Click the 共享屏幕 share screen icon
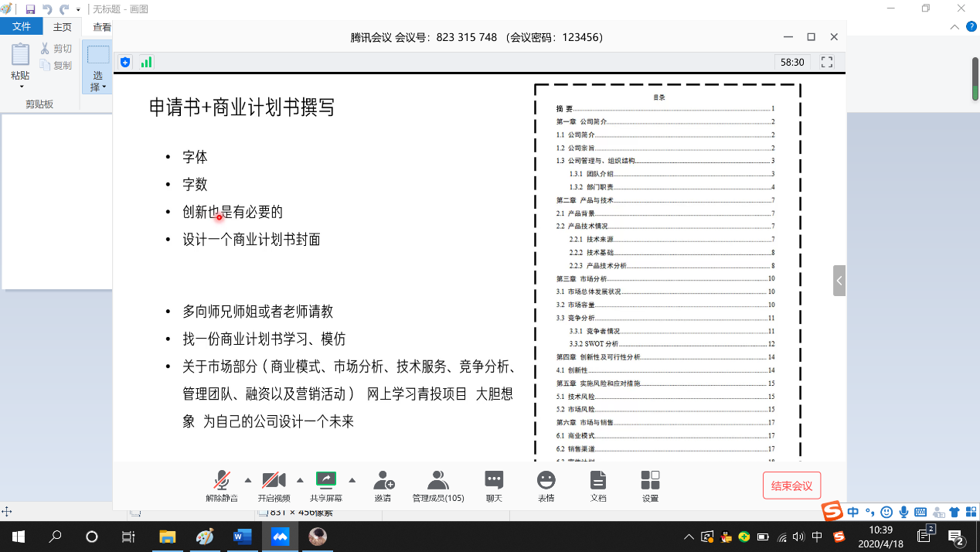Viewport: 980px width, 552px height. point(326,481)
